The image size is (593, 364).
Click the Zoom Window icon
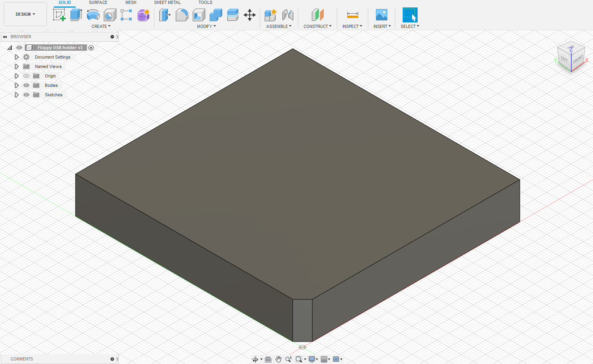coord(299,359)
